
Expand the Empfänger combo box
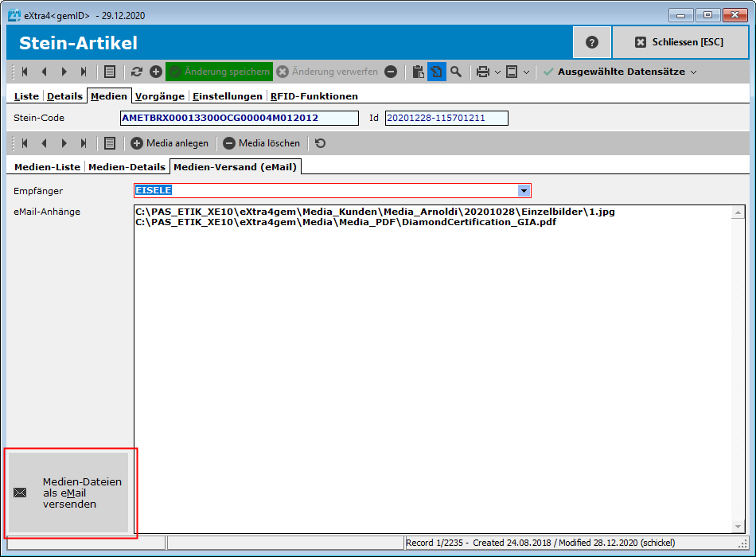(524, 191)
